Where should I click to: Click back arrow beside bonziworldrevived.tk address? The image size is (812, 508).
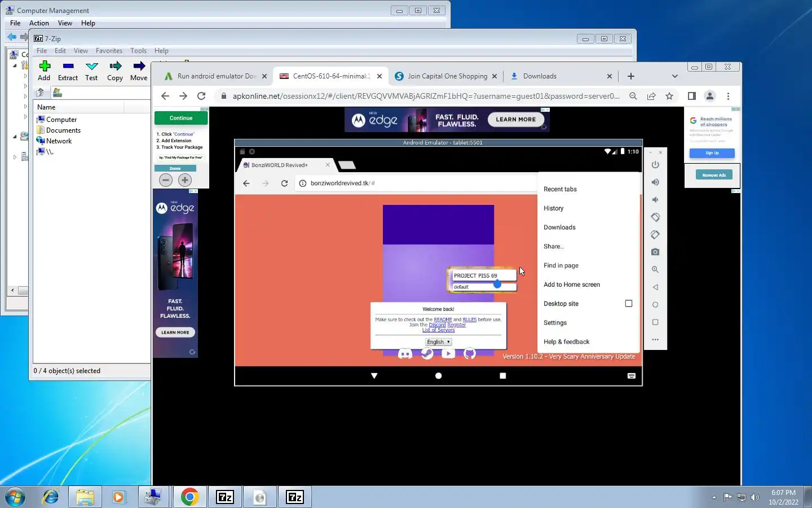click(x=246, y=183)
